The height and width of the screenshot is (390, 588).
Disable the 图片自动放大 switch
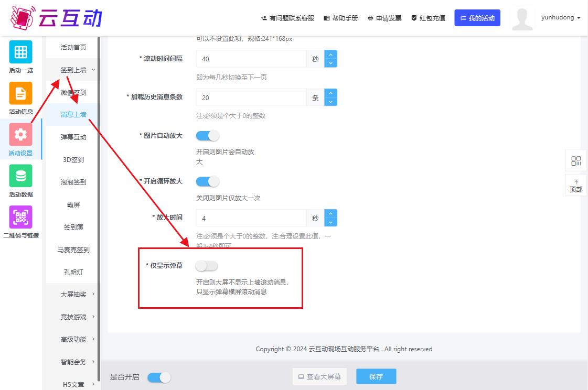pos(208,136)
